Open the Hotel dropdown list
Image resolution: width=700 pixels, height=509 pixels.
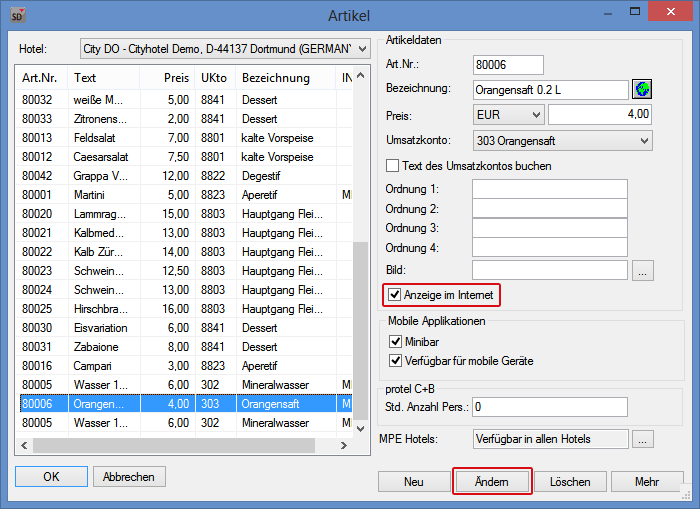[216, 48]
